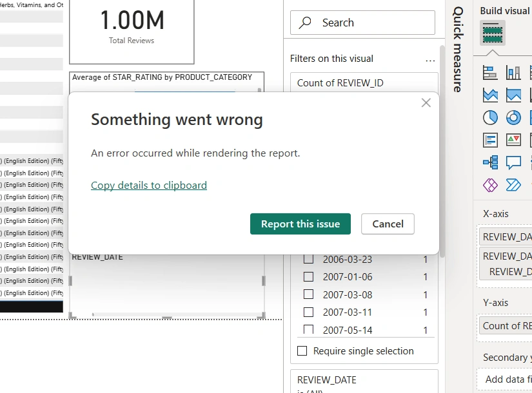This screenshot has height=393, width=532.
Task: Check the 2006-03-23 filter value
Action: [x=308, y=259]
